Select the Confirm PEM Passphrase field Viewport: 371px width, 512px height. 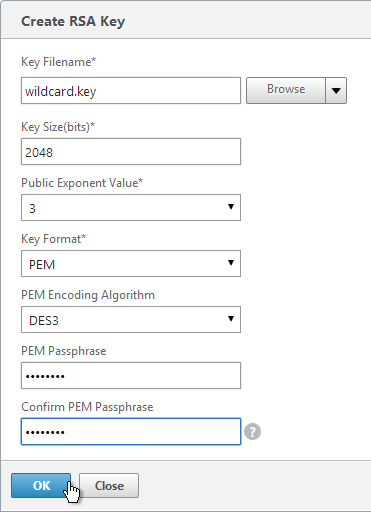click(131, 432)
